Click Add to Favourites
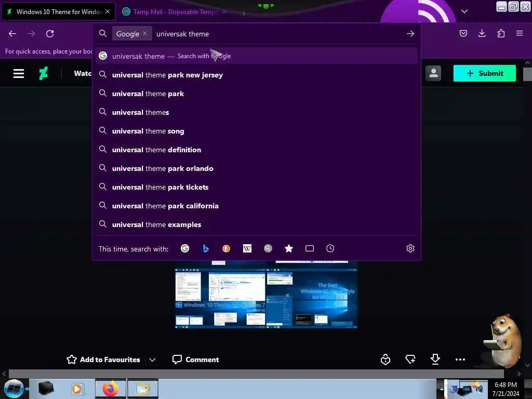The width and height of the screenshot is (532, 399). tap(103, 360)
